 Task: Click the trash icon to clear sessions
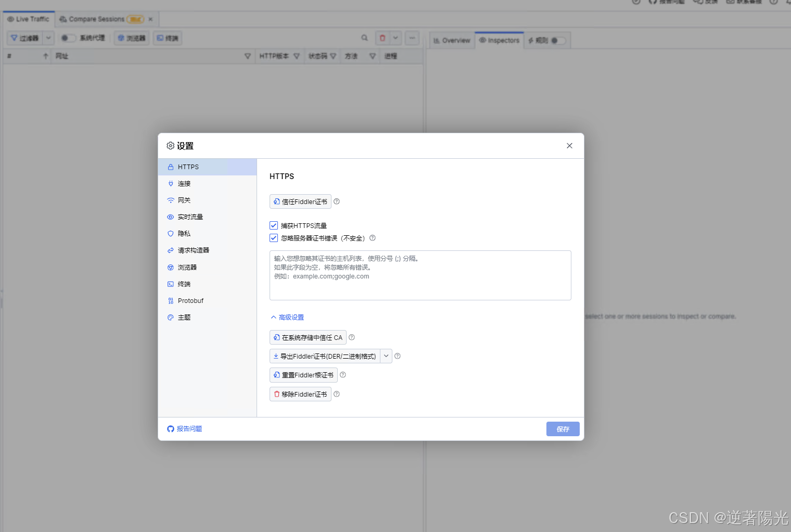383,37
